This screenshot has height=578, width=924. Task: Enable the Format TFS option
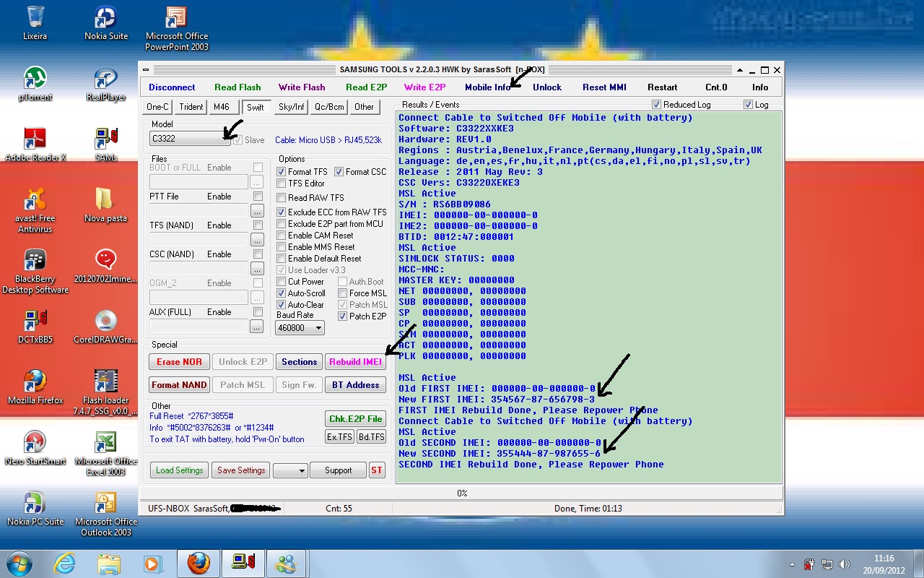(282, 172)
